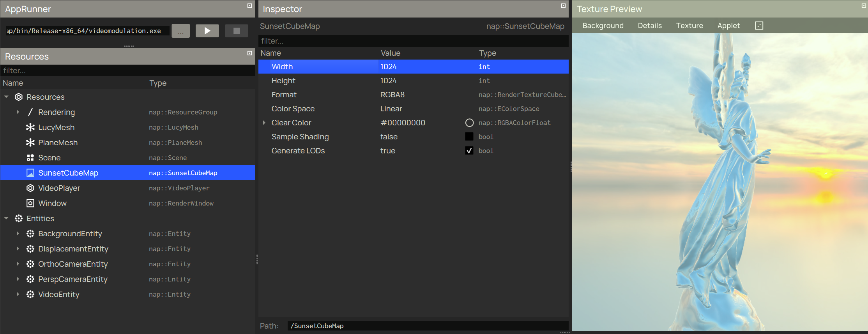Click the browse ellipsis button
Viewport: 868px width, 334px height.
(x=180, y=31)
